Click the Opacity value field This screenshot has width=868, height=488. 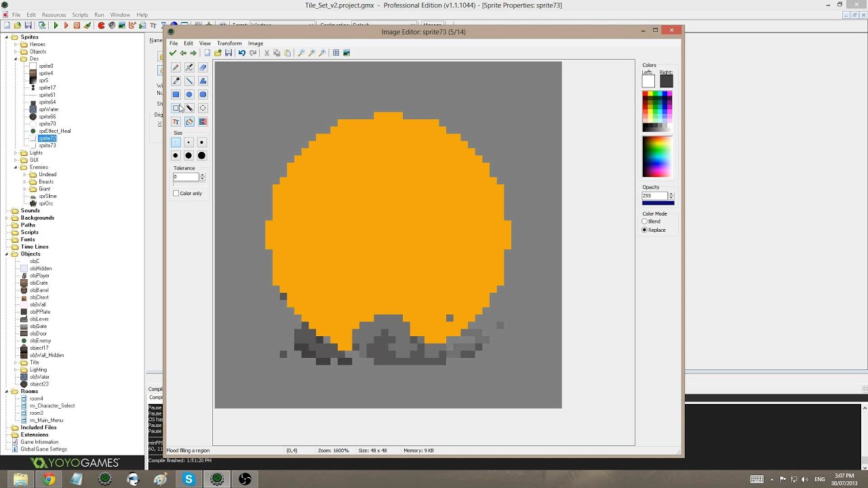654,196
